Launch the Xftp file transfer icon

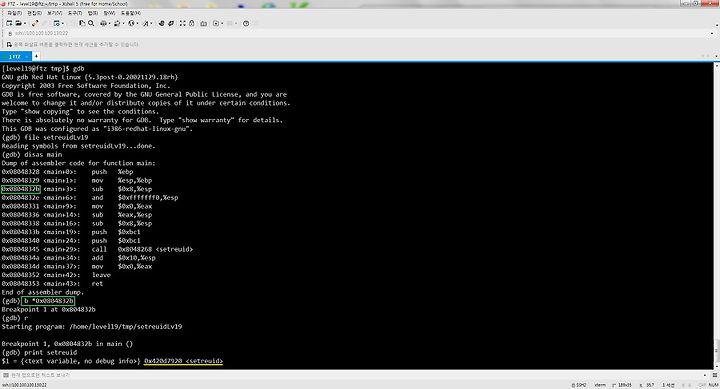tap(162, 23)
